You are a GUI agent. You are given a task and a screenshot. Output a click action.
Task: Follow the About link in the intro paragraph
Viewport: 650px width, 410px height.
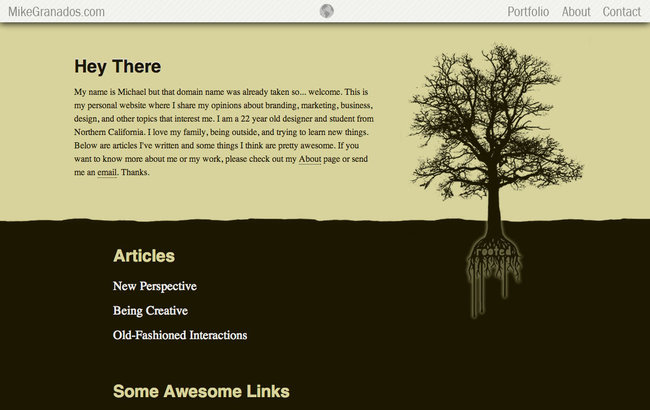(309, 159)
